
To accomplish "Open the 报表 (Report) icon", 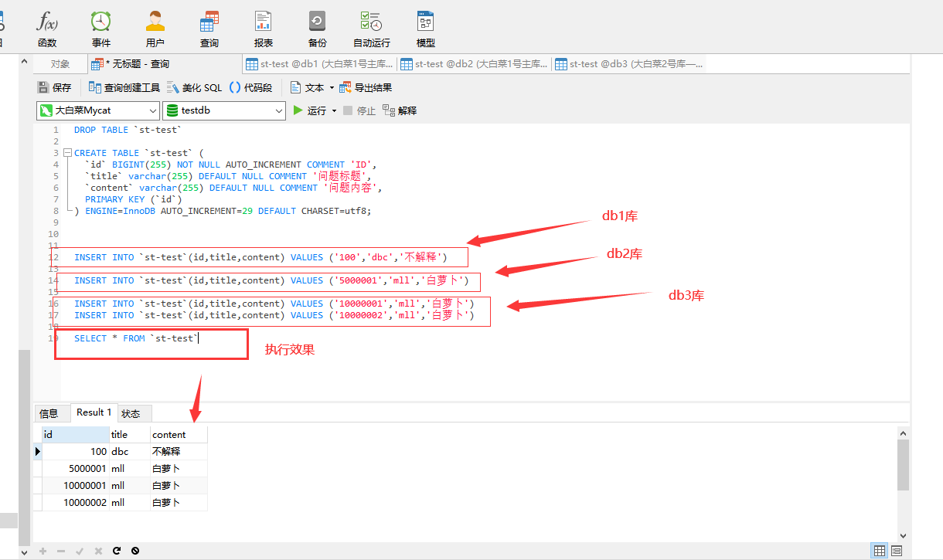I will coord(263,29).
